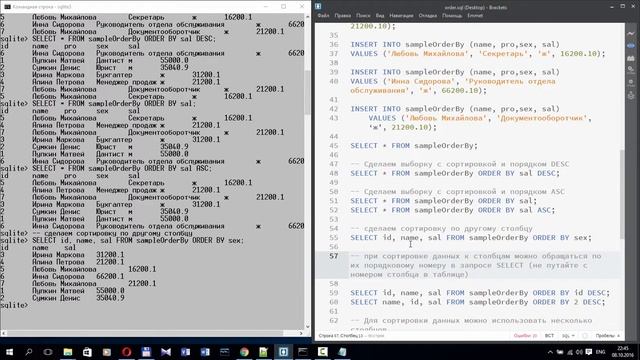
Task: Open Visual Studio from the taskbar
Action: click(x=166, y=351)
